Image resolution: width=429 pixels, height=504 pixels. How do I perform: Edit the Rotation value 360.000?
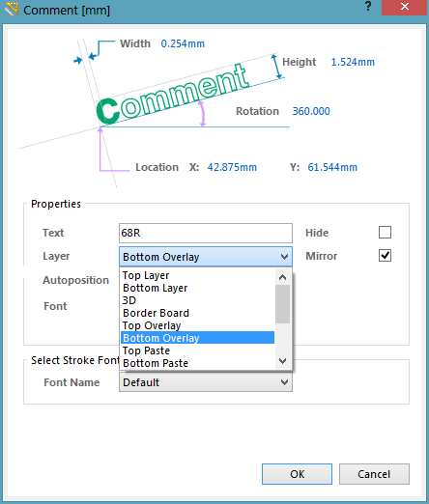311,111
